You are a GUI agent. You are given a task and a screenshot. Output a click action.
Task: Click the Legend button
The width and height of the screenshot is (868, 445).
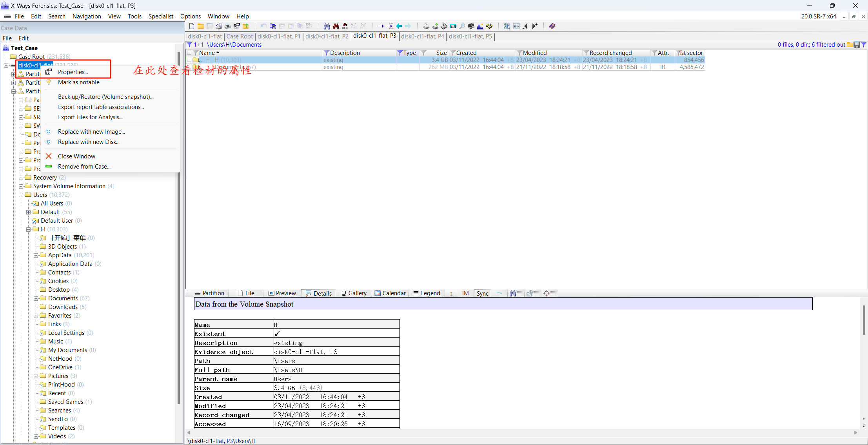click(x=427, y=293)
